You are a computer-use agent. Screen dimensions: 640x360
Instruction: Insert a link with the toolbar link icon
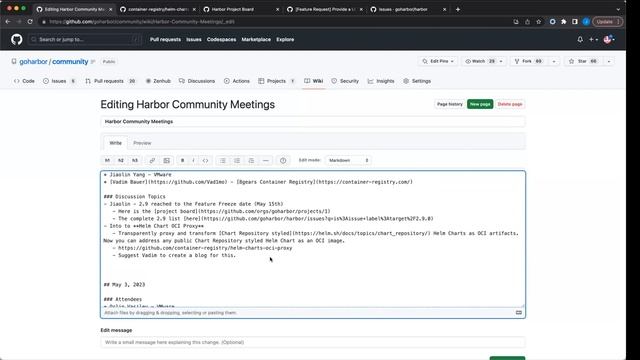point(152,160)
